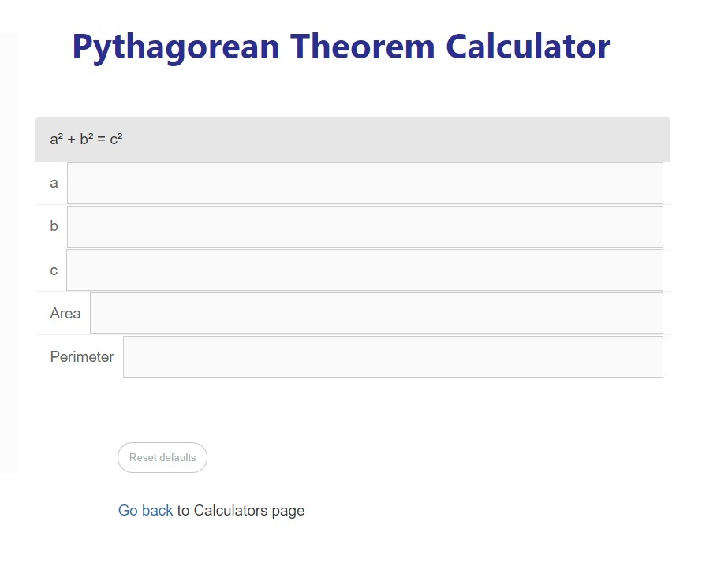Viewport: 728px width, 577px height.
Task: Click the input field for side a
Action: pos(365,183)
